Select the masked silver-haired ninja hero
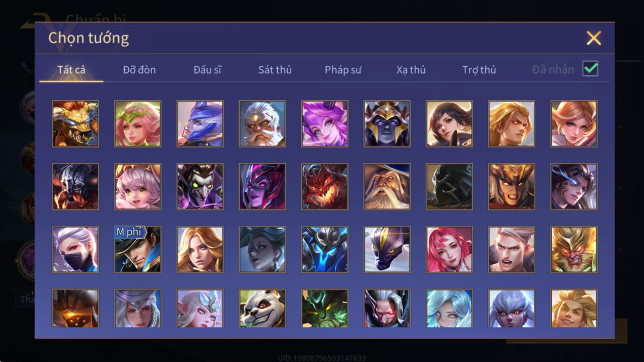Screen dimensions: 644x362 (75, 250)
